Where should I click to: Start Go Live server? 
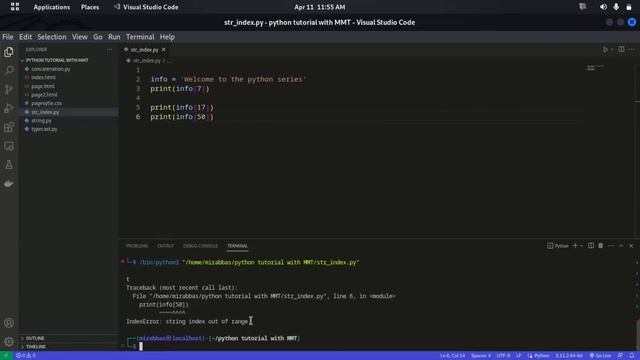[600, 356]
